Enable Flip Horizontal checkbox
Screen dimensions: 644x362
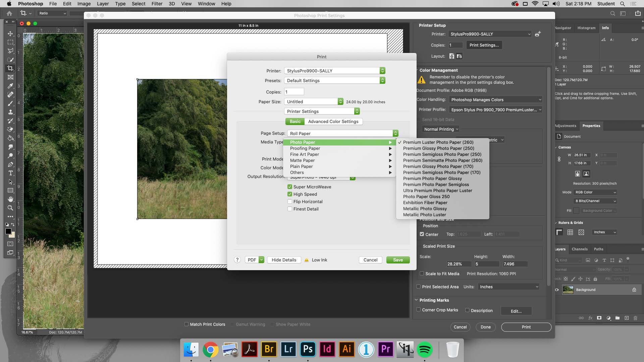point(290,201)
